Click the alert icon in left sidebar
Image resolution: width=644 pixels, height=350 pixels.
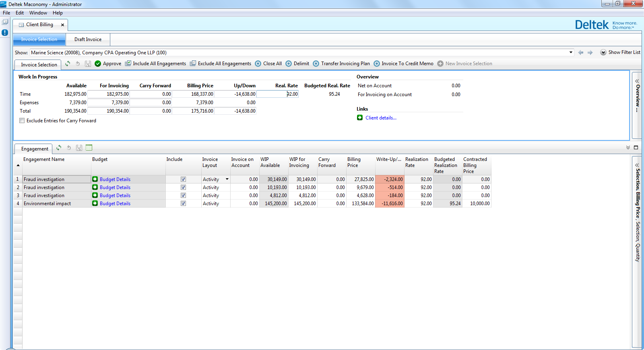click(x=5, y=33)
